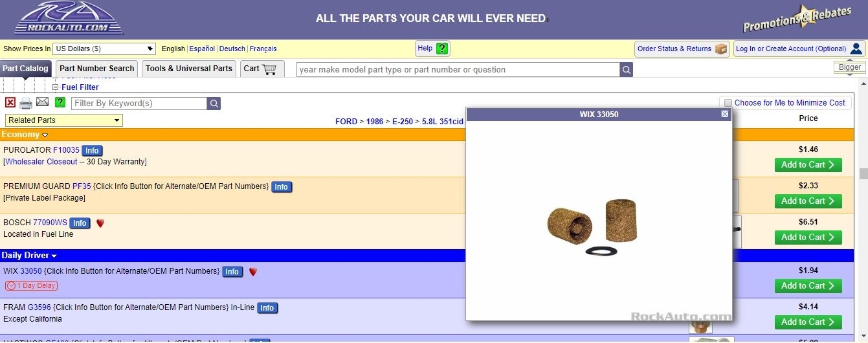Click the shopping cart icon

(x=270, y=69)
